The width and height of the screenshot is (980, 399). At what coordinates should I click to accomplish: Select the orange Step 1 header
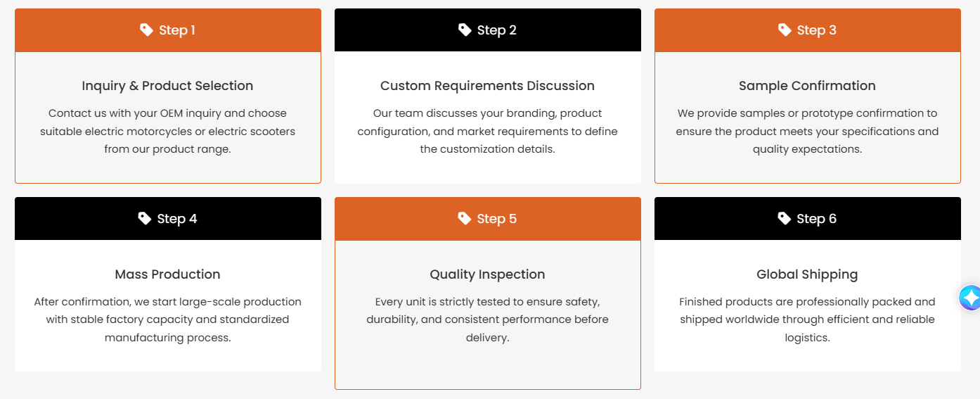tap(168, 30)
